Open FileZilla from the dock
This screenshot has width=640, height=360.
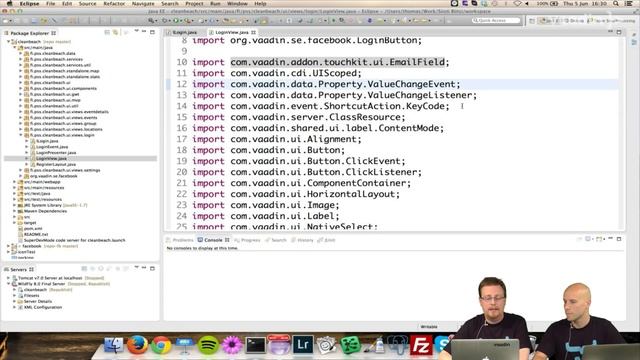[420, 345]
